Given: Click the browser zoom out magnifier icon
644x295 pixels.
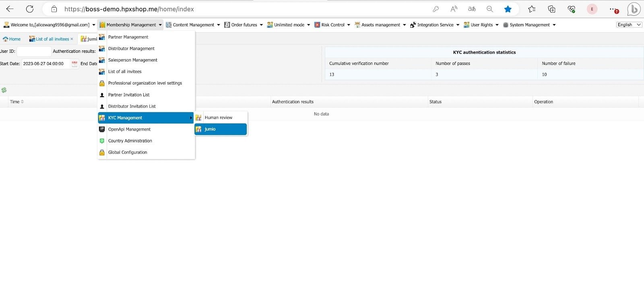Looking at the screenshot, I should [x=490, y=9].
